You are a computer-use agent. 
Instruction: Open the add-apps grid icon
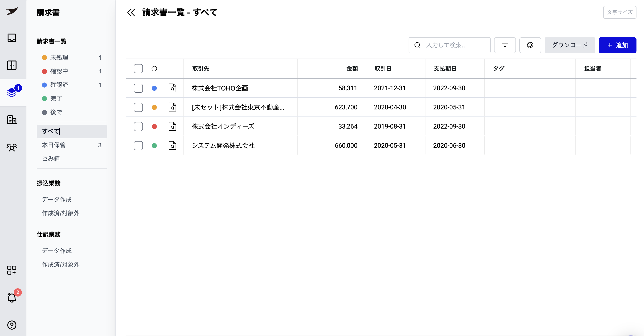pyautogui.click(x=12, y=270)
